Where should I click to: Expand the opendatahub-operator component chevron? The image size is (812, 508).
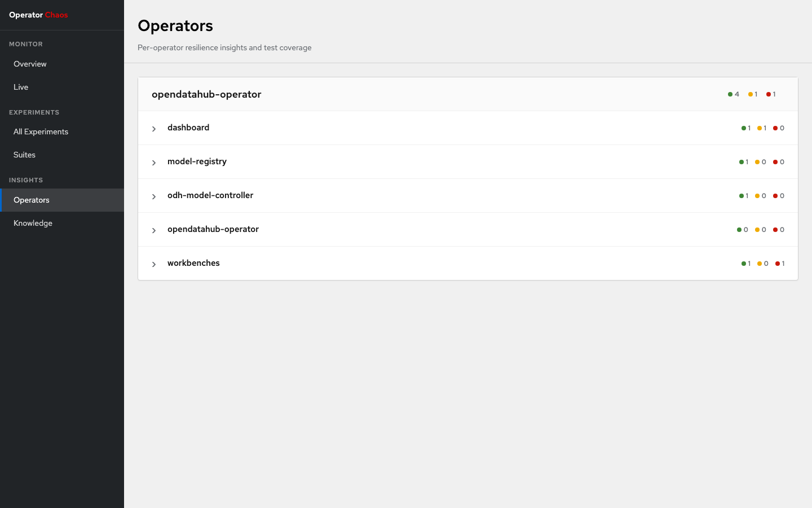154,230
